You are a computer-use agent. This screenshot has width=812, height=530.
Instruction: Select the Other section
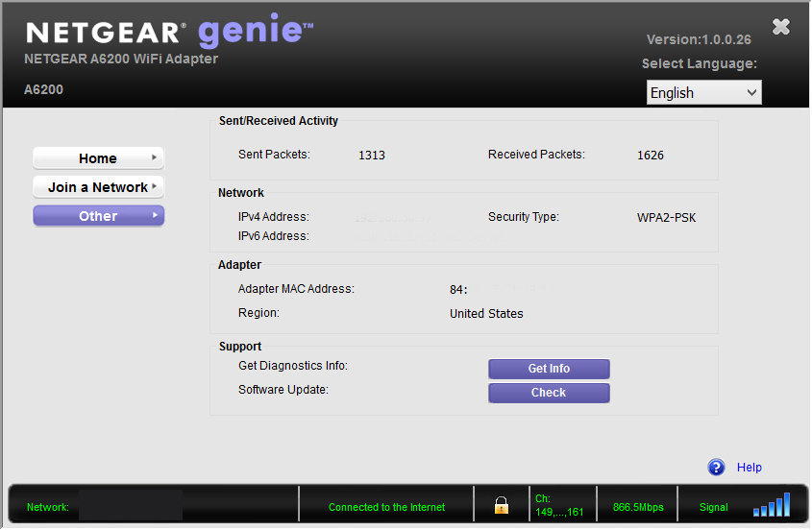(x=98, y=216)
